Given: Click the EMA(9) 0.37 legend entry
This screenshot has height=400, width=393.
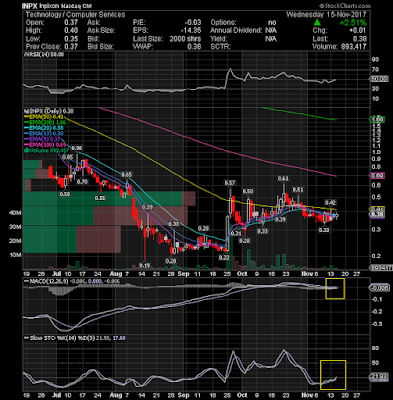Looking at the screenshot, I should point(42,139).
